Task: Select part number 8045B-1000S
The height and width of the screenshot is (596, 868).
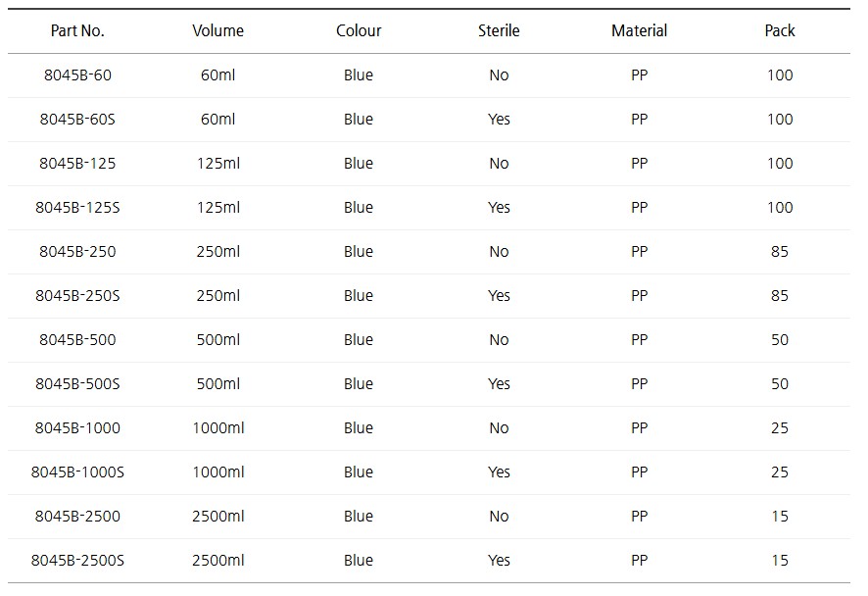Action: pos(77,472)
